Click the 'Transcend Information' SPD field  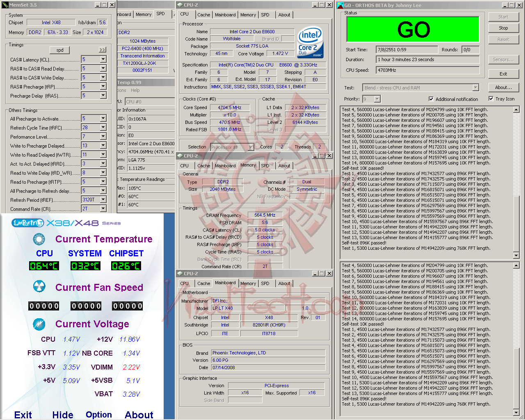pos(142,56)
